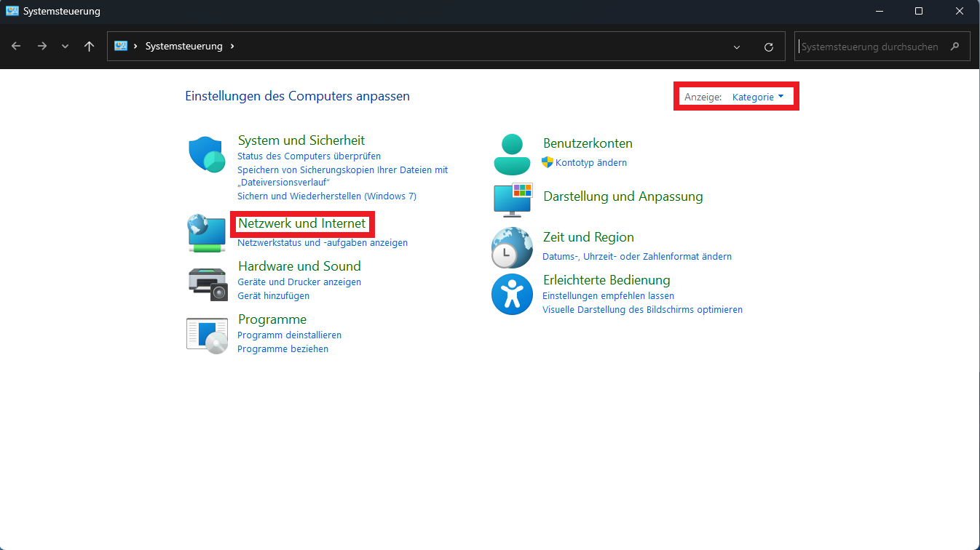Click Sichern und Wiederherstellen (Windows 7)

coord(327,196)
